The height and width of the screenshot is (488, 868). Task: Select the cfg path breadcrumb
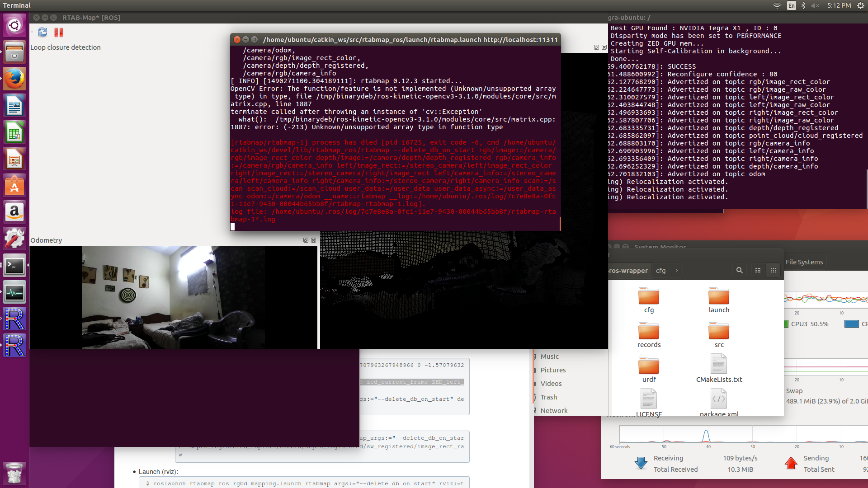click(660, 270)
